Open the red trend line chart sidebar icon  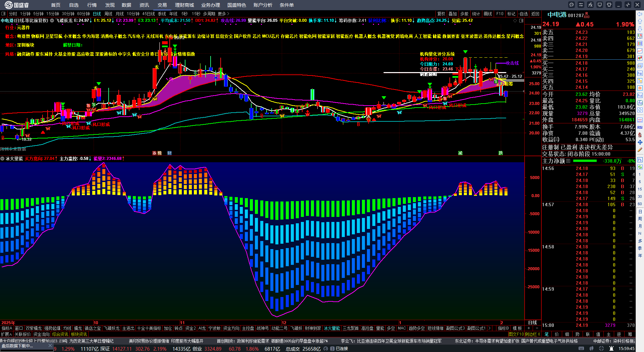(x=640, y=51)
